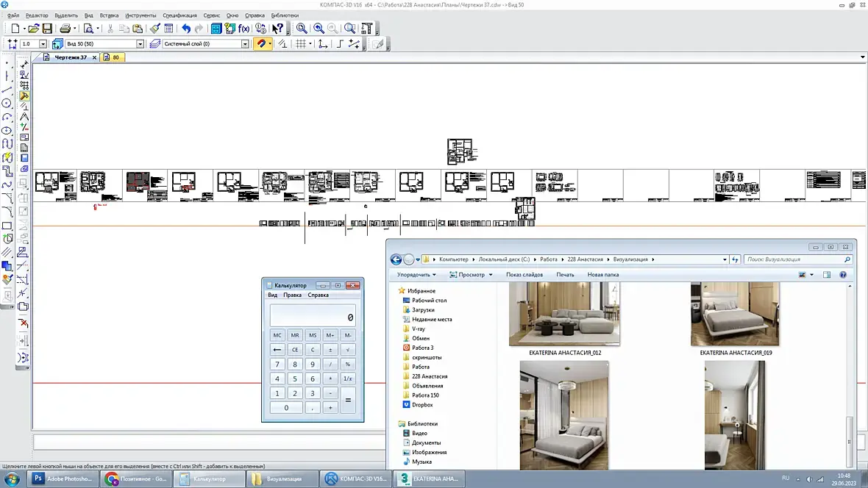Select the rectangle tool in side panel
The height and width of the screenshot is (488, 868).
[x=7, y=226]
